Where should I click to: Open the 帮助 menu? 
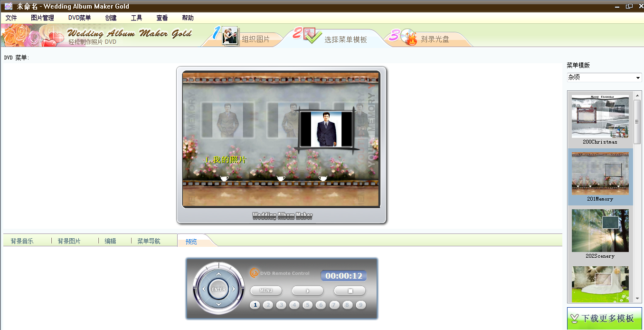tap(188, 18)
